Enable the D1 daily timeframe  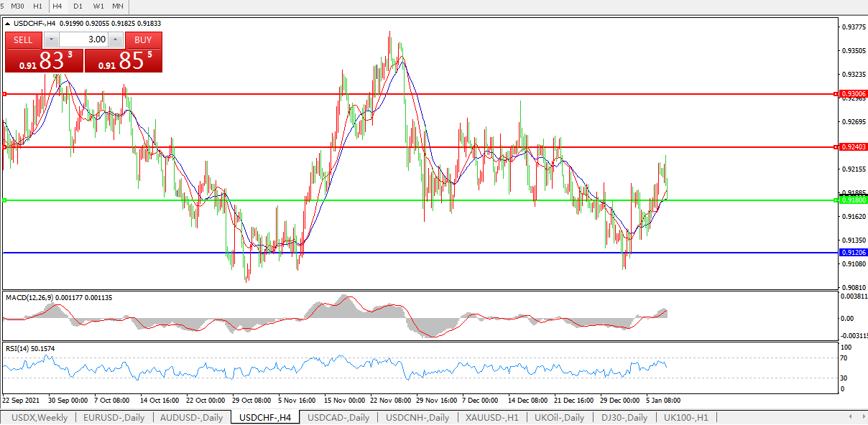tap(78, 6)
